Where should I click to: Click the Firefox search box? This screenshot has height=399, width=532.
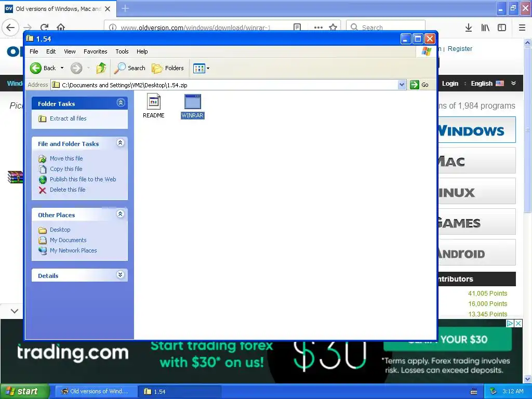point(386,27)
